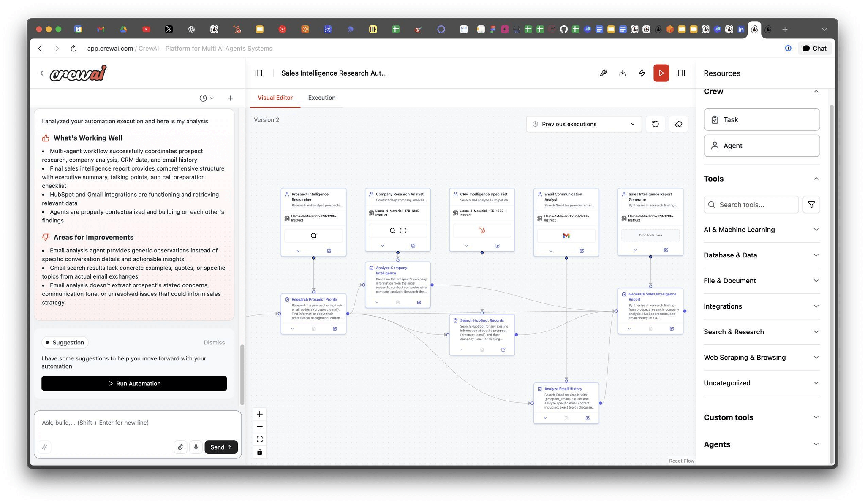Image resolution: width=865 pixels, height=504 pixels.
Task: Open the Previous executions dropdown
Action: 584,124
